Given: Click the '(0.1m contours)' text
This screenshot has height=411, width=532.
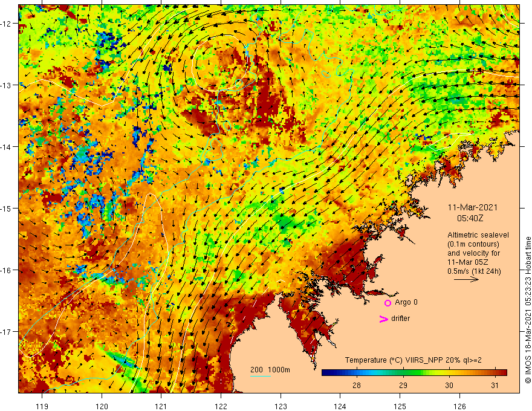Looking at the screenshot, I should (x=473, y=244).
